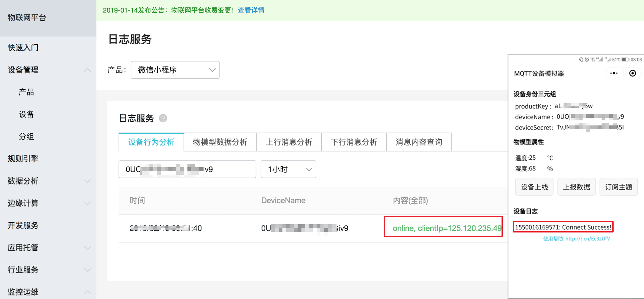Click the 时间 column header
The image size is (644, 299).
coord(137,200)
